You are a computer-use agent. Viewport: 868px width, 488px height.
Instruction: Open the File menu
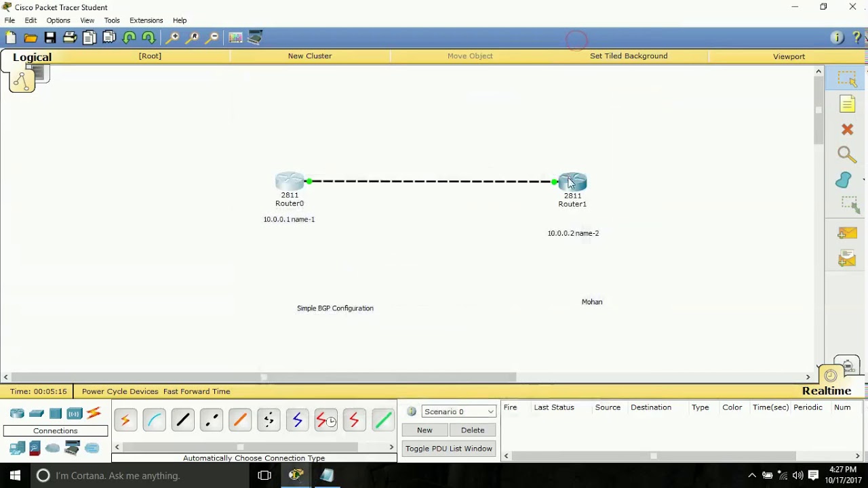point(9,20)
